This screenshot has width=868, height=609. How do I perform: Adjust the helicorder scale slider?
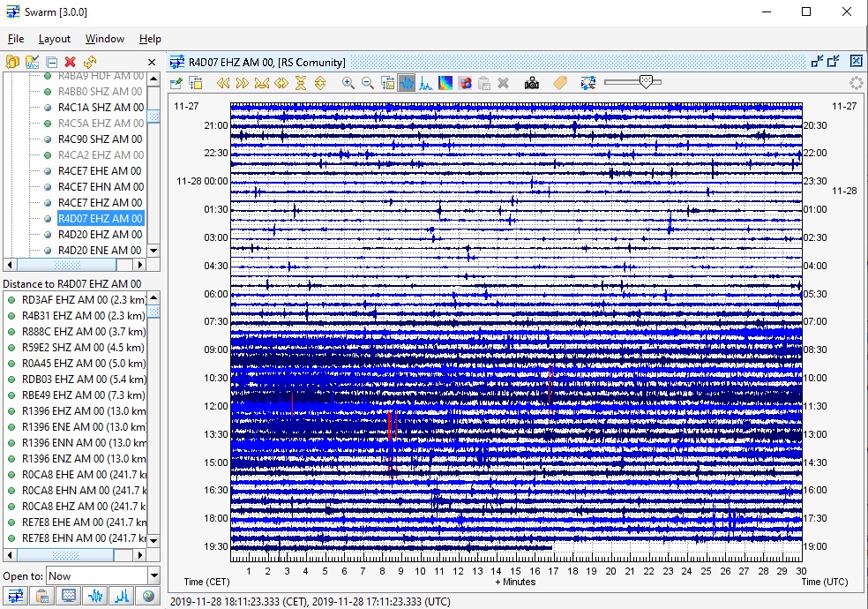pyautogui.click(x=647, y=82)
